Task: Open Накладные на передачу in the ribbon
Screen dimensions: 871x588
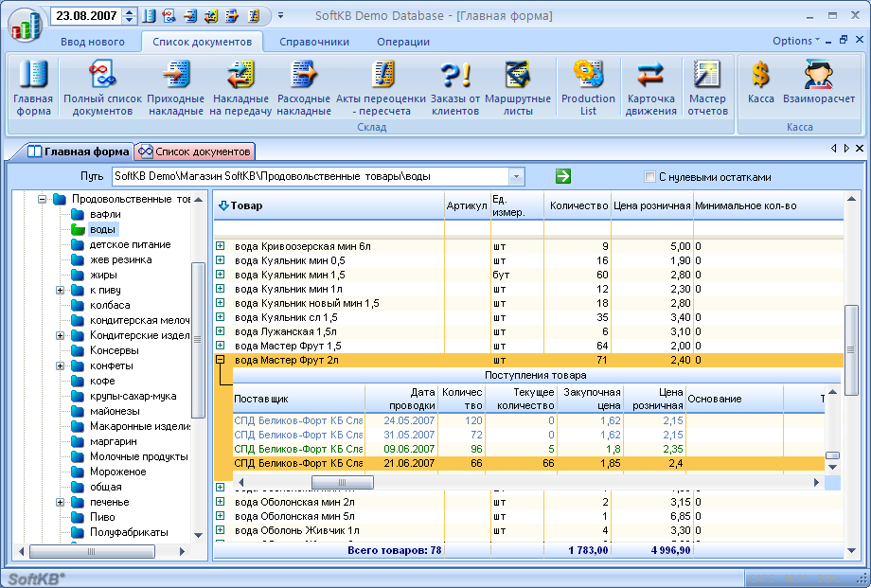Action: (x=240, y=88)
